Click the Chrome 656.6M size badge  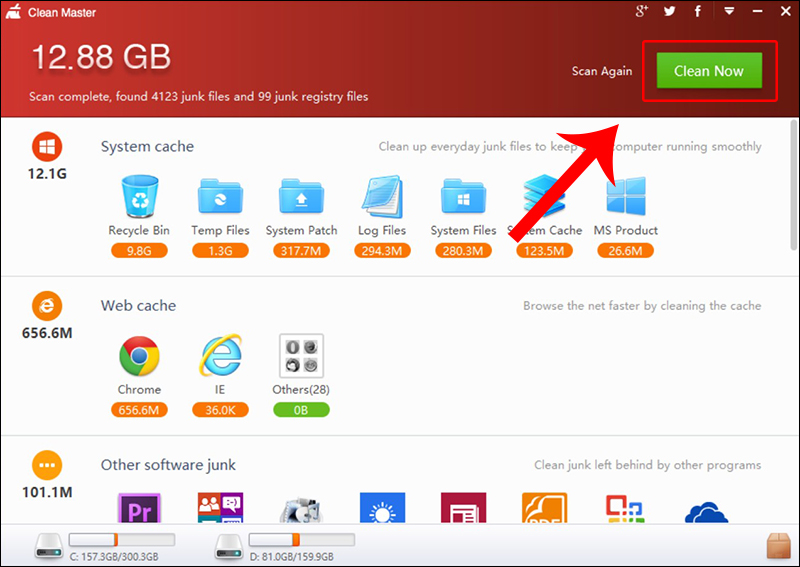click(139, 410)
